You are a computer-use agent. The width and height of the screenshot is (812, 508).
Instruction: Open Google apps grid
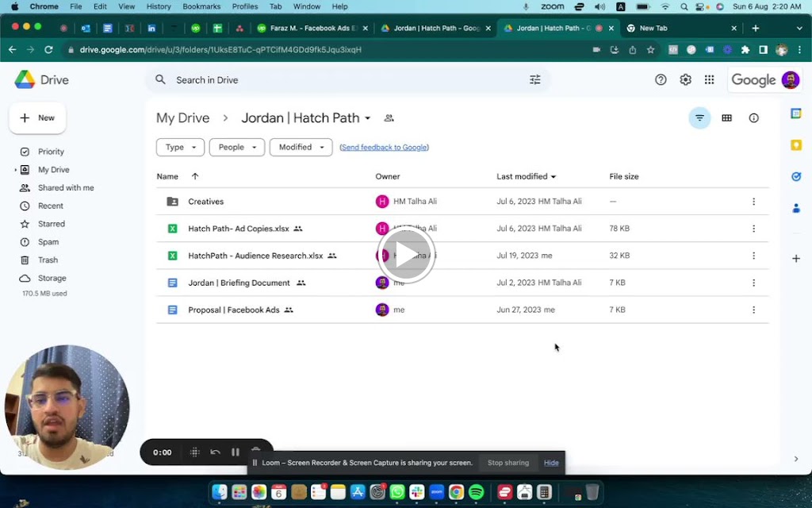[710, 80]
